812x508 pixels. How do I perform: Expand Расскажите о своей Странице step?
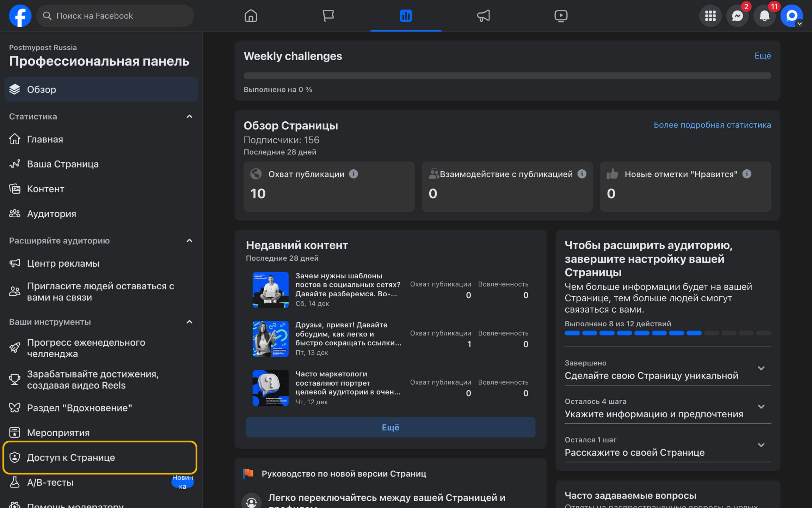pyautogui.click(x=761, y=445)
